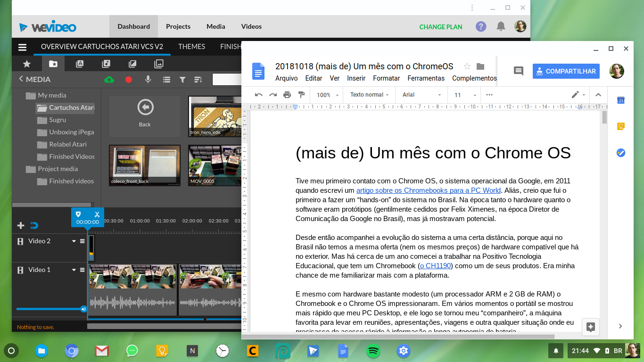The height and width of the screenshot is (362, 644).
Task: Go to the WeVideo Media tab
Action: coord(216,26)
